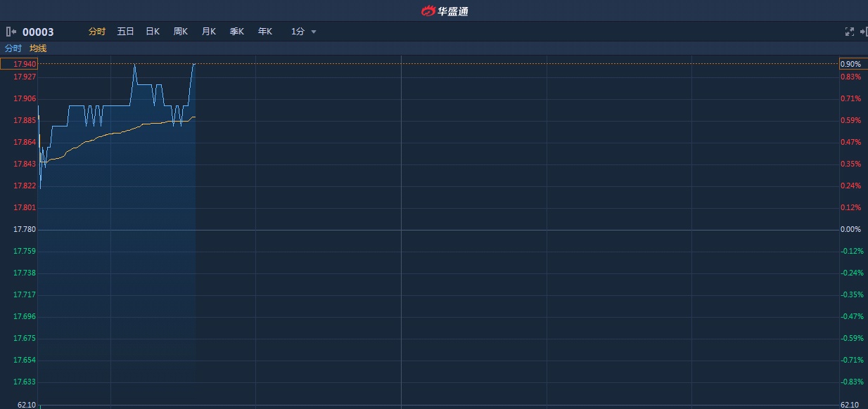Click the highlighted 17.940 price label
Screen dimensions: 868x409
pyautogui.click(x=19, y=64)
